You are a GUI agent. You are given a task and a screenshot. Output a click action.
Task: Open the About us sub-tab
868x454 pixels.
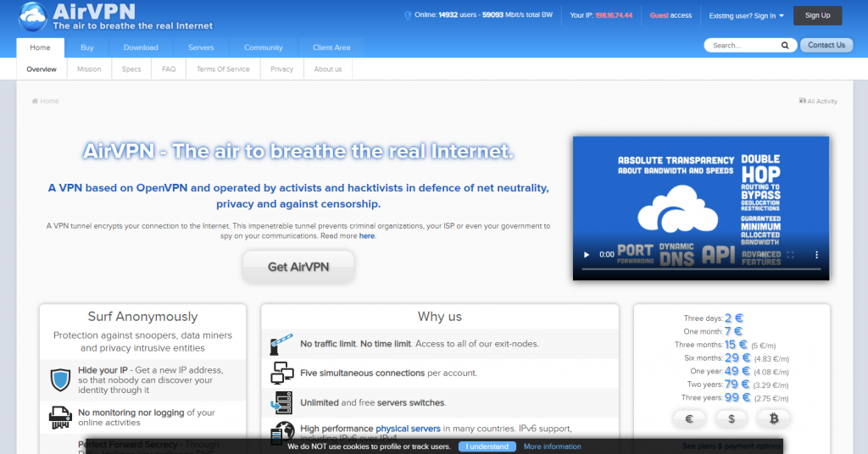pyautogui.click(x=328, y=69)
